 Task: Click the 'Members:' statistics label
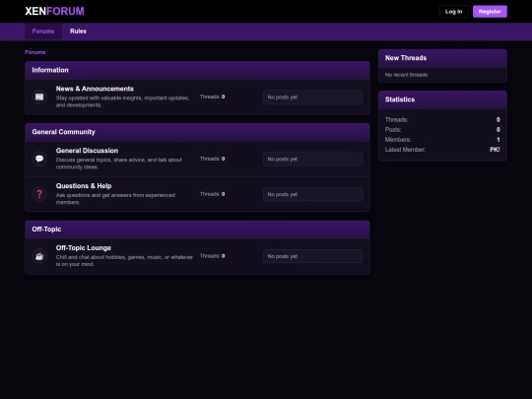[x=398, y=140]
